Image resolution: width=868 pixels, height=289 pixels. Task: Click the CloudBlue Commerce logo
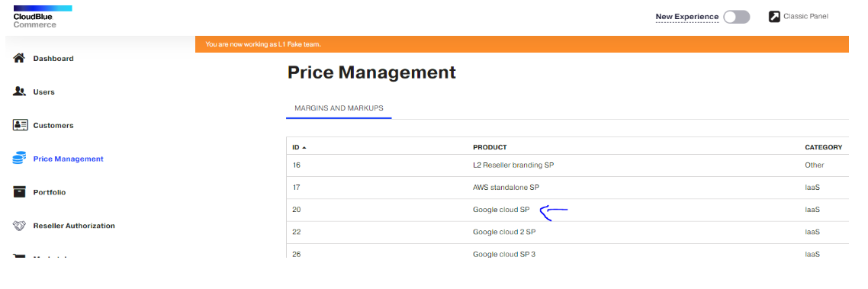[43, 17]
